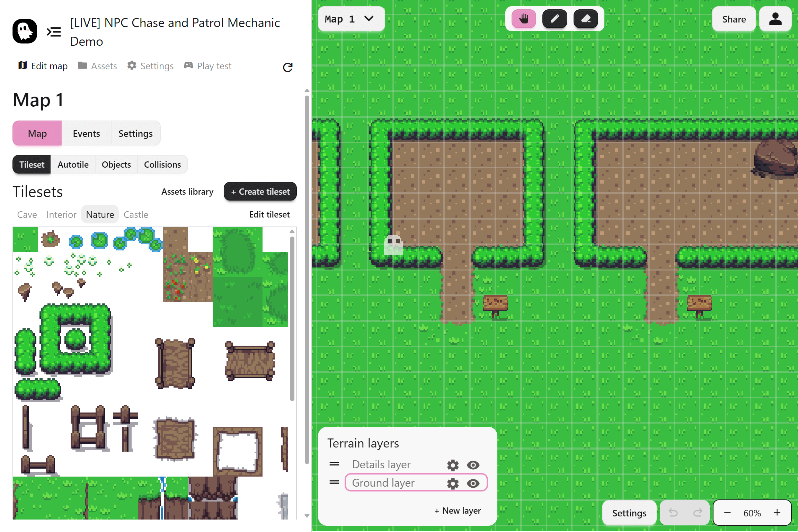Click the user profile icon

tap(775, 19)
